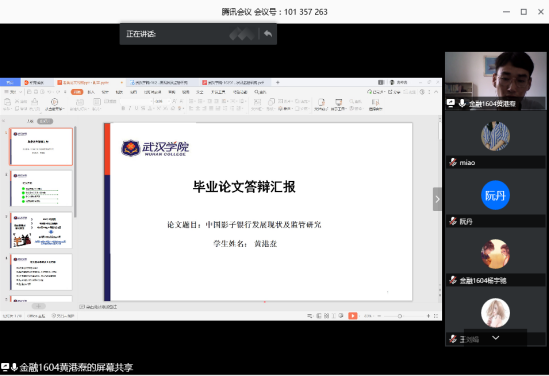
Task: Expand participant list with down chevron
Action: pyautogui.click(x=495, y=337)
